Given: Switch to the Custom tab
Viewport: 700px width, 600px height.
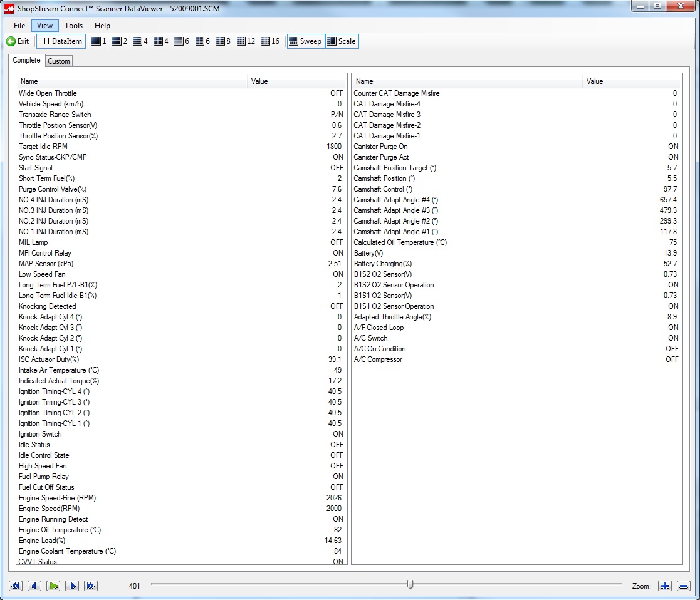Looking at the screenshot, I should [59, 61].
